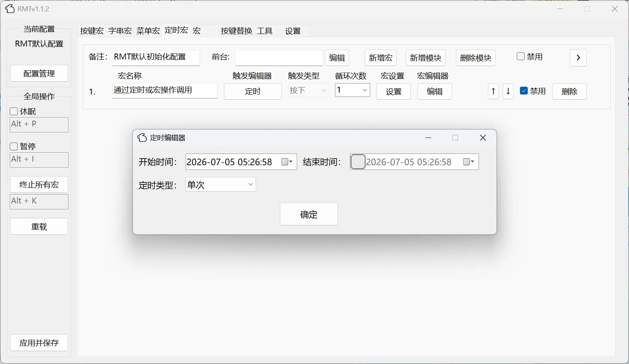Click Alt + K hotkey field
This screenshot has height=364, width=629.
coord(39,202)
